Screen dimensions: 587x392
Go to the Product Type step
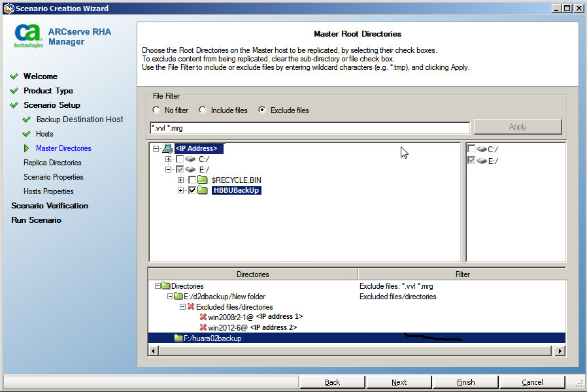coord(48,91)
